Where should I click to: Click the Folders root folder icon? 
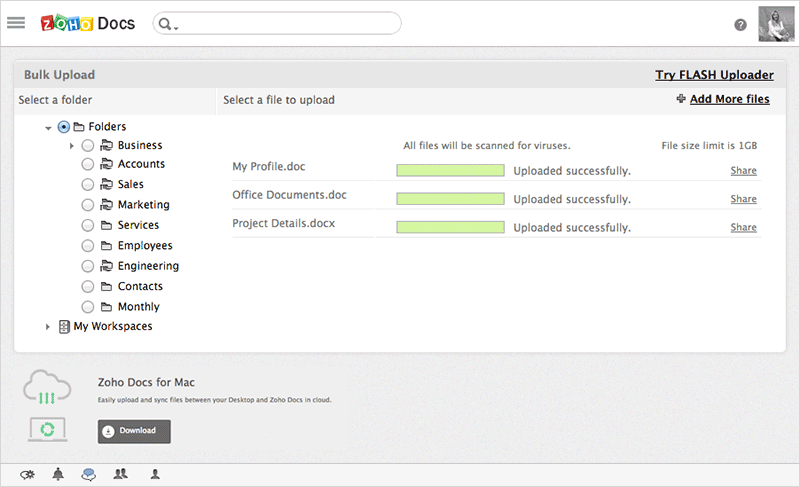pos(79,126)
